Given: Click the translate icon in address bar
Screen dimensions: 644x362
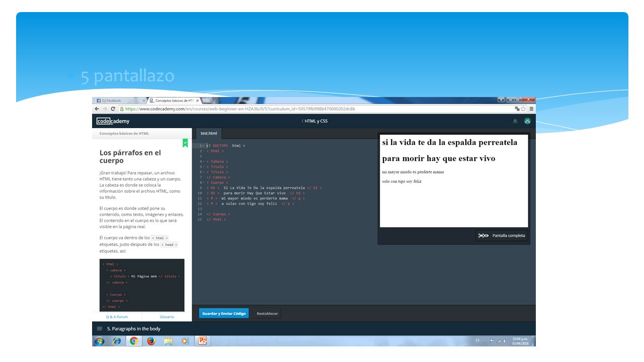Looking at the screenshot, I should point(517,109).
